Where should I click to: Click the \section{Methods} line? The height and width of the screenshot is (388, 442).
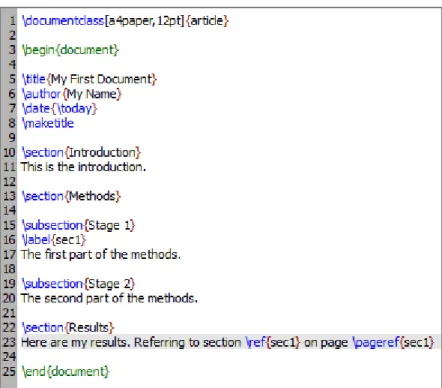(71, 196)
